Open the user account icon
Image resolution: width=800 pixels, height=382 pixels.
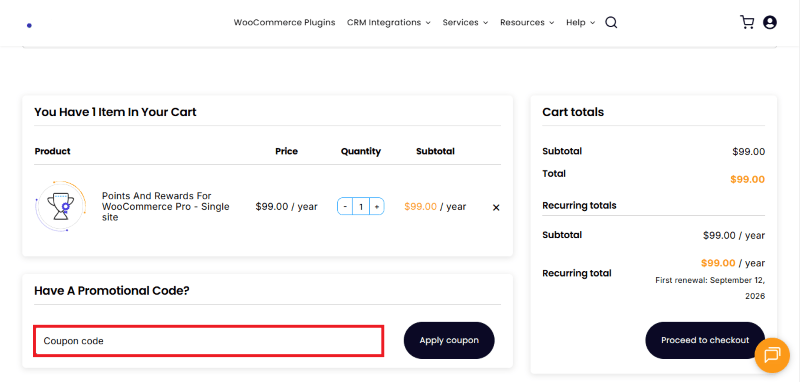point(769,22)
